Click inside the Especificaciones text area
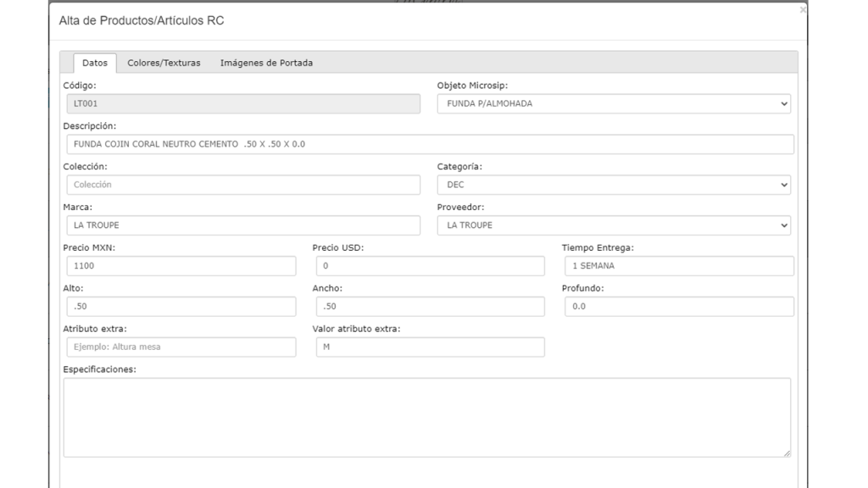868x488 pixels. pyautogui.click(x=426, y=417)
